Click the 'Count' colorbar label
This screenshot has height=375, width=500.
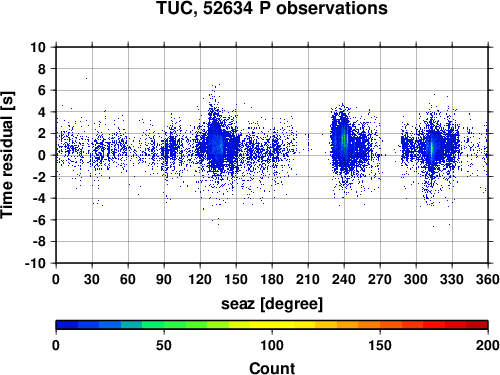click(272, 368)
